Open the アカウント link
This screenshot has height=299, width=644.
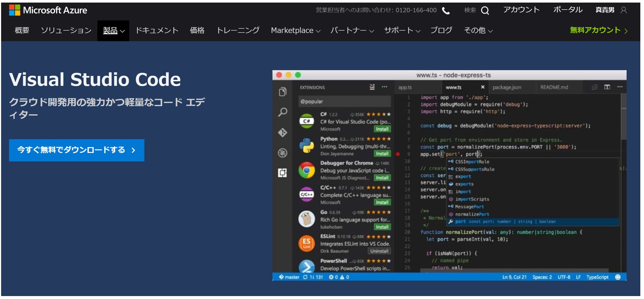pos(521,10)
